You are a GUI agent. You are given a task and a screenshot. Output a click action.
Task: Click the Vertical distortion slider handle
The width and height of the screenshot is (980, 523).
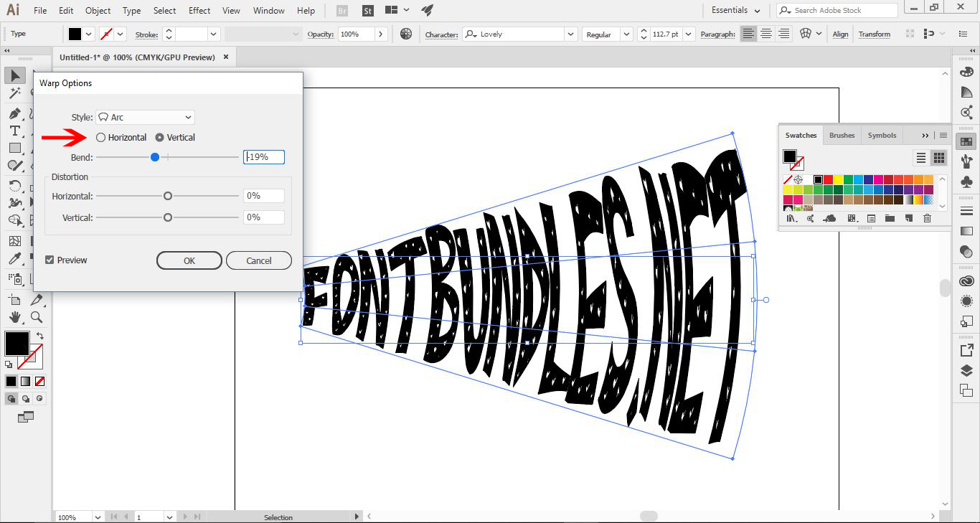168,217
